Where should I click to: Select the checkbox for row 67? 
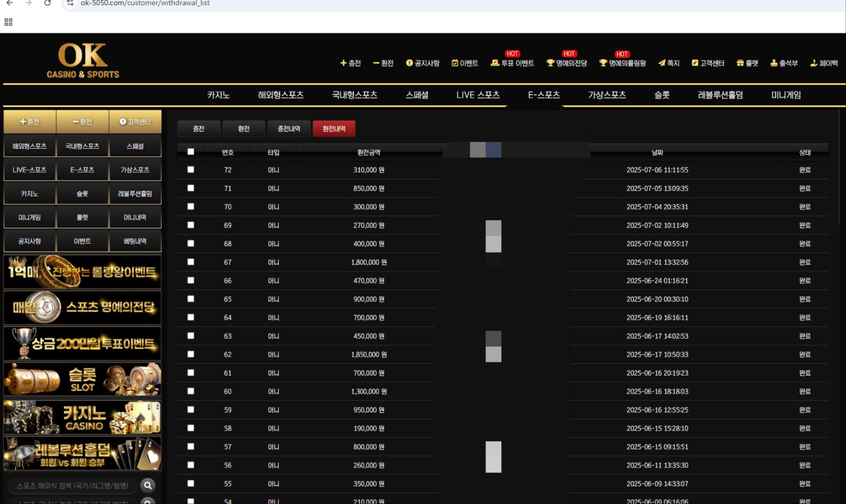[191, 262]
